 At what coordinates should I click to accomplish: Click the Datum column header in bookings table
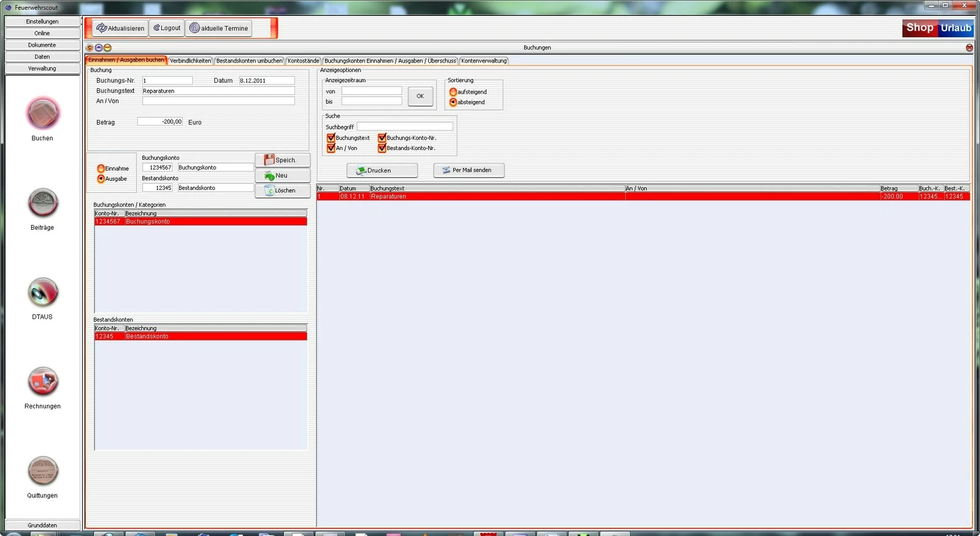pos(354,189)
